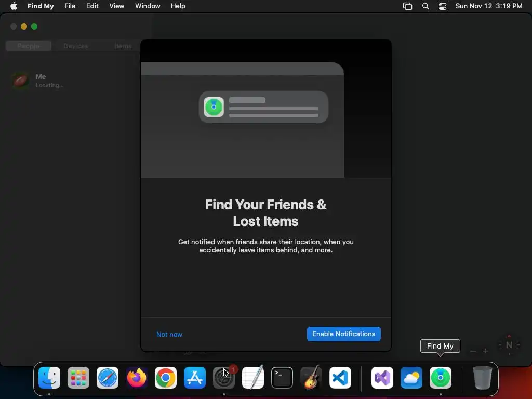Switch to the People tab
Screen dimensions: 532x399
click(x=29, y=46)
